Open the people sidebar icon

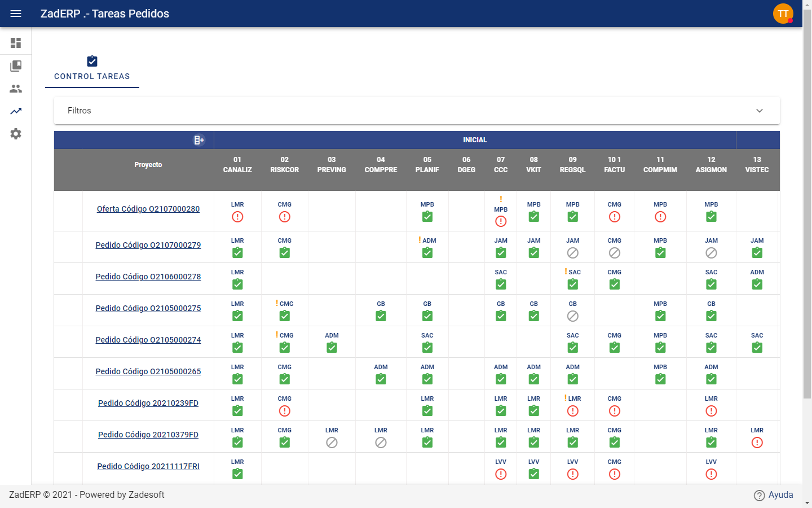(16, 89)
